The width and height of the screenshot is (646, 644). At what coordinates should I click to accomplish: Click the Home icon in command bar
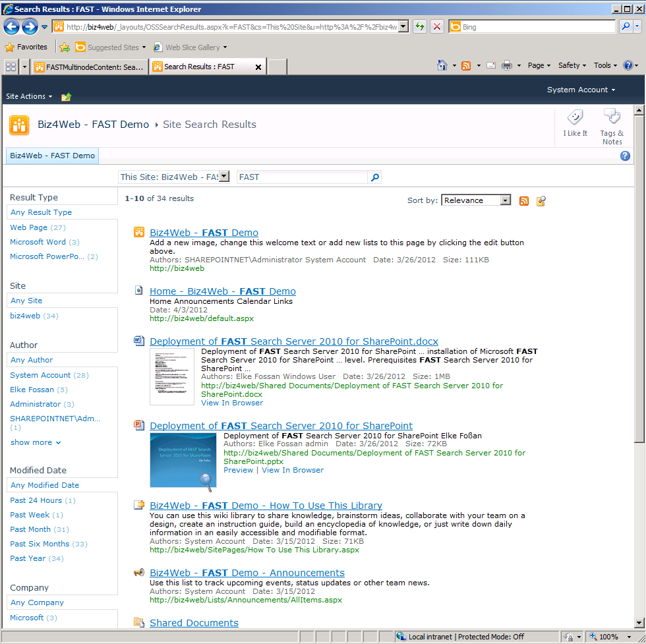(442, 65)
